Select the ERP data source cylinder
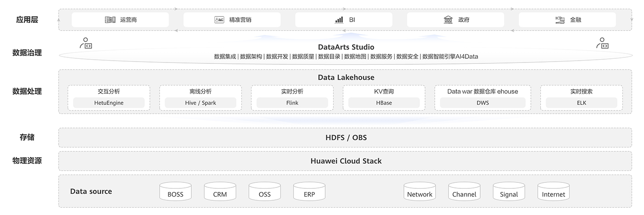This screenshot has height=215, width=644. tap(309, 192)
